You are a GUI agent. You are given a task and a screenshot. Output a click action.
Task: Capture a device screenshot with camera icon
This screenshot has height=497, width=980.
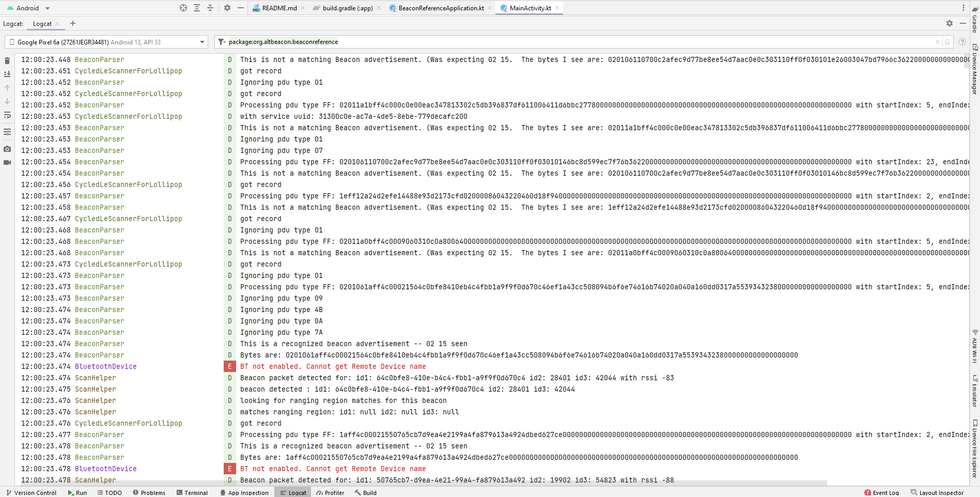(7, 149)
